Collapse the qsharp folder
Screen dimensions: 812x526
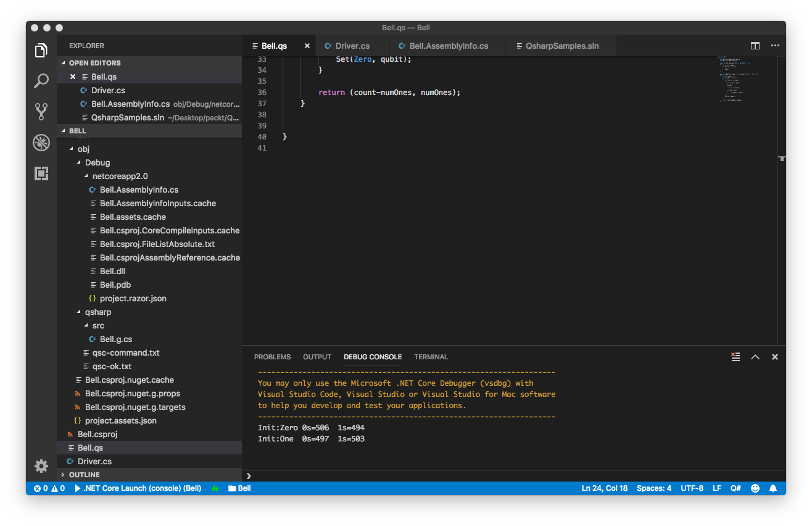(97, 312)
